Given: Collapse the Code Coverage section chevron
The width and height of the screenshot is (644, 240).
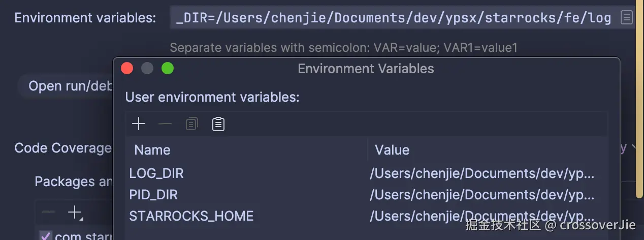Looking at the screenshot, I should click(x=633, y=148).
